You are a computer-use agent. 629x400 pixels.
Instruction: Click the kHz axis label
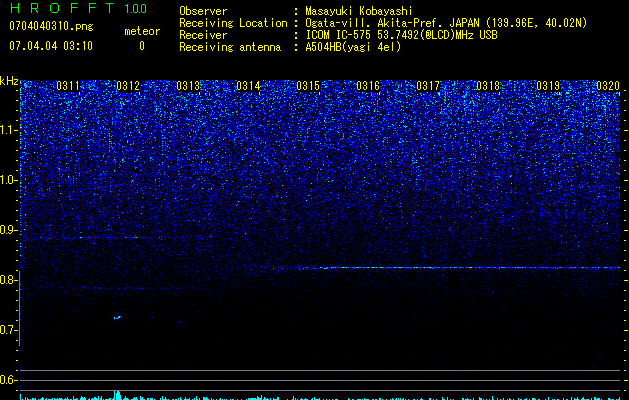(9, 81)
